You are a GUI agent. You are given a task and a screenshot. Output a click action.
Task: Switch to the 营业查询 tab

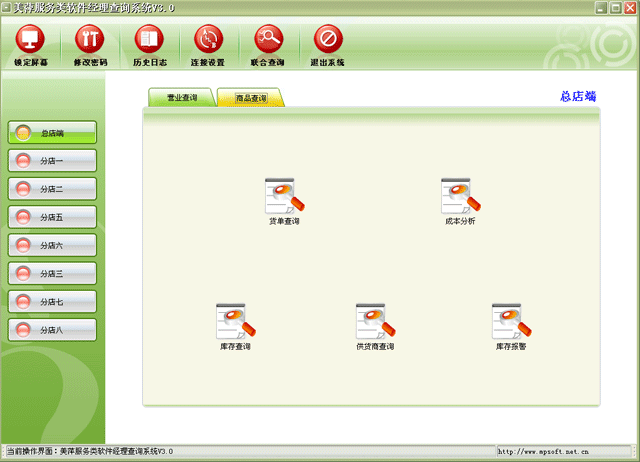(x=181, y=98)
